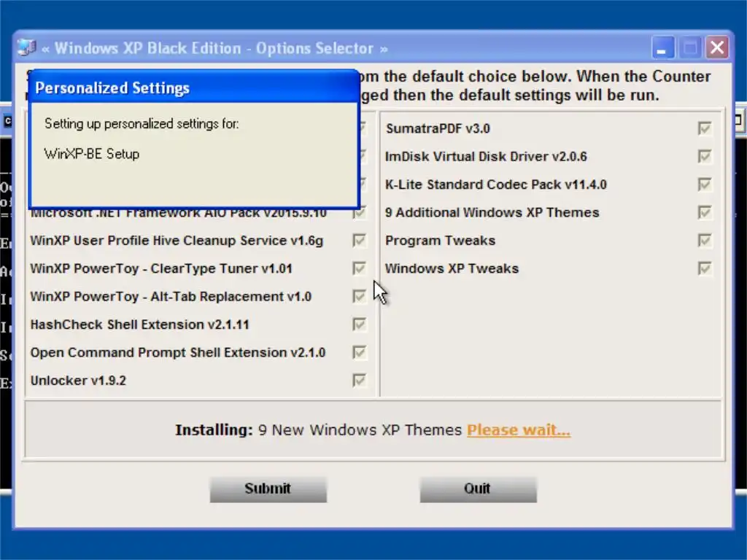Toggle User Profile Hive Cleanup Service checkbox
The image size is (747, 560).
tap(359, 241)
